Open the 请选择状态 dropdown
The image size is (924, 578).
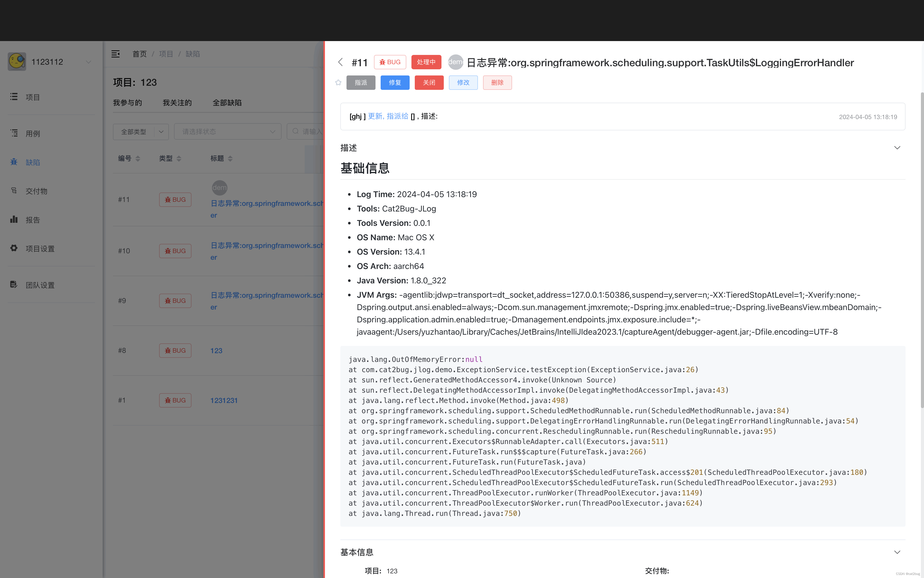(x=227, y=131)
